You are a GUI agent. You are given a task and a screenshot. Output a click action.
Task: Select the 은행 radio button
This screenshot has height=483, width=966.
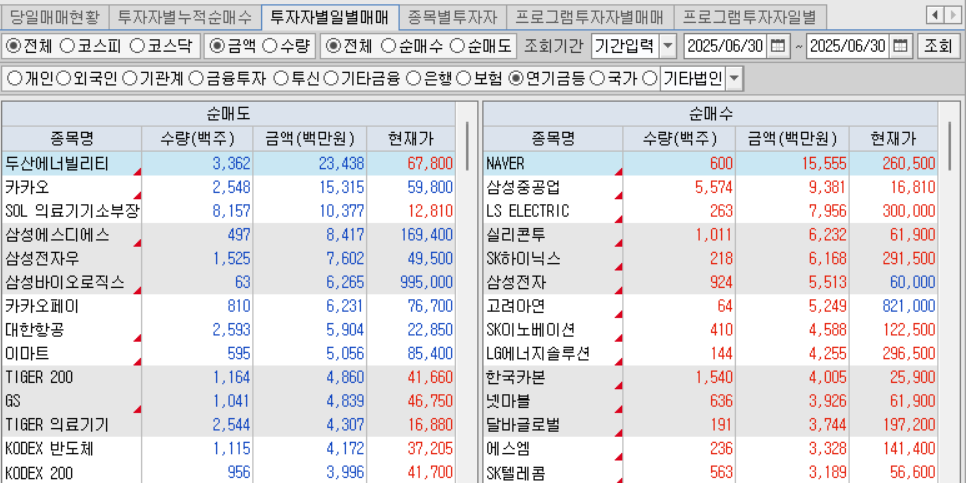[x=413, y=78]
